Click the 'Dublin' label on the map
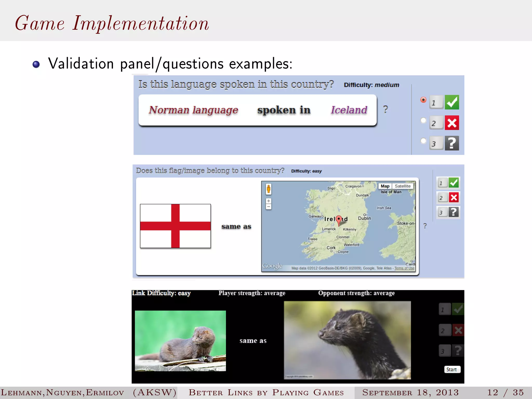Viewport: 532px width, 399px height. (364, 218)
